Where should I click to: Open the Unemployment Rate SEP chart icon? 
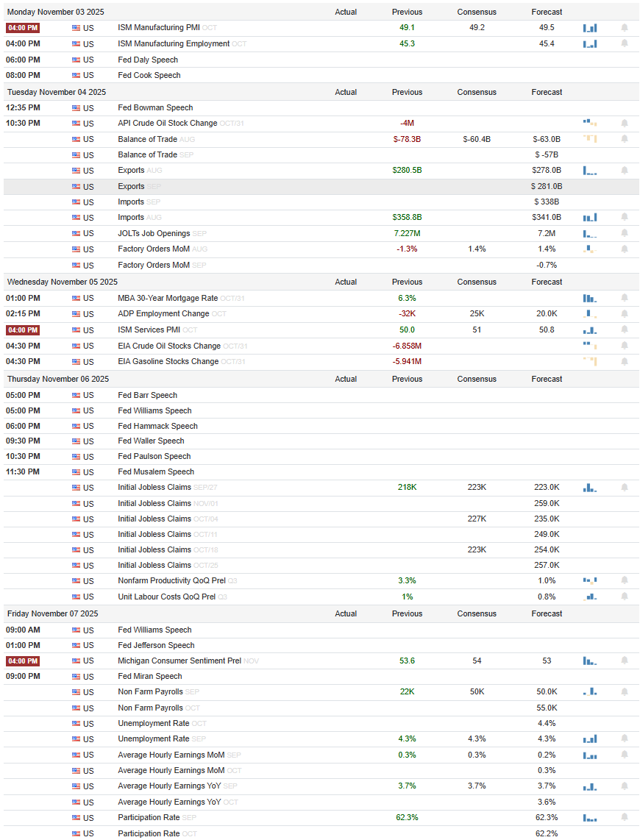click(x=590, y=739)
